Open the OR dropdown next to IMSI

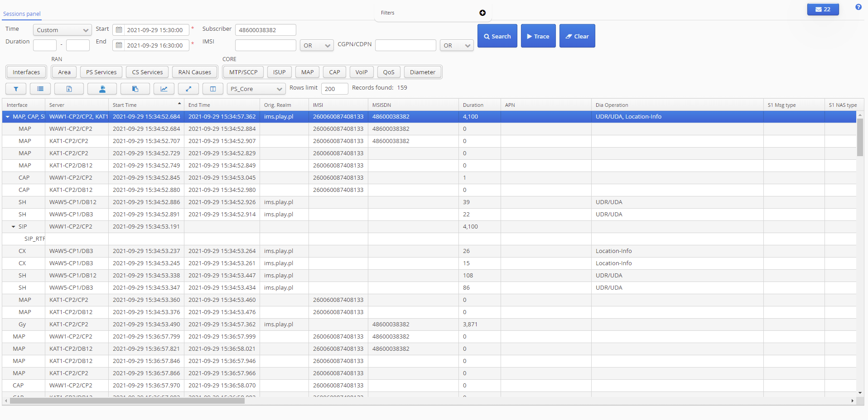317,45
